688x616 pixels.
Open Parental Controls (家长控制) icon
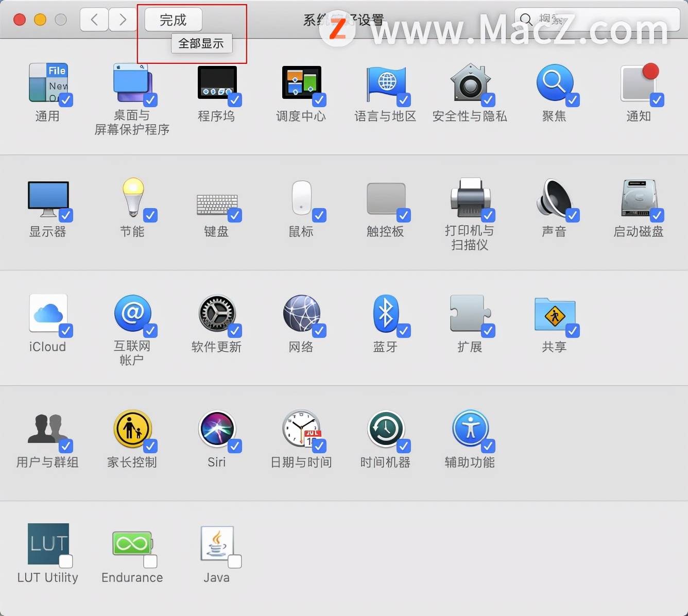pos(132,429)
